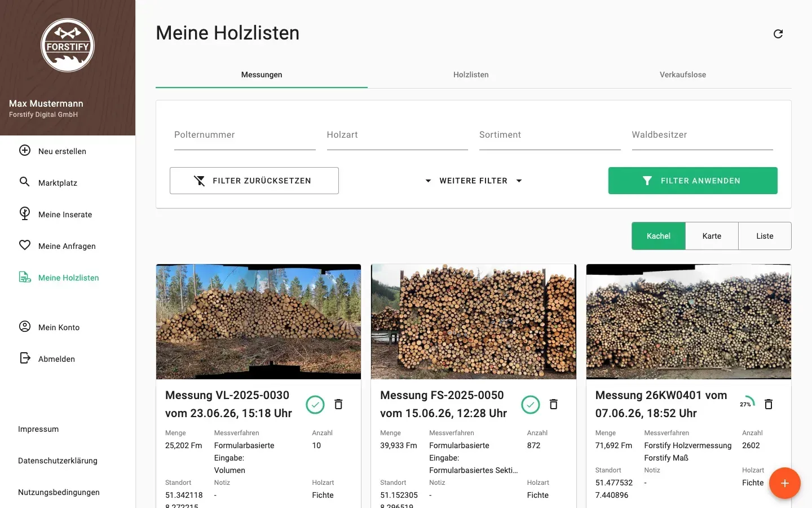The image size is (812, 508).
Task: Click the title Messung VL-2025-0030 vom 23.06.26
Action: click(228, 404)
